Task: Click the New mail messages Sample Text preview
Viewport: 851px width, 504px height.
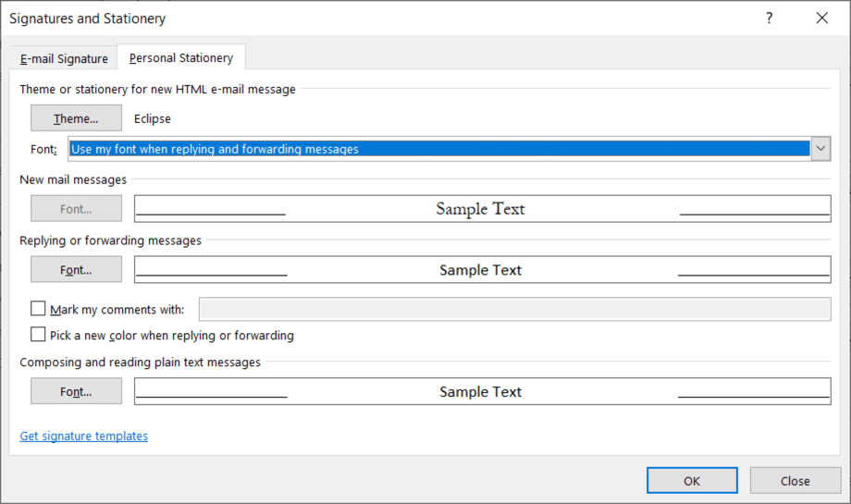Action: click(482, 209)
